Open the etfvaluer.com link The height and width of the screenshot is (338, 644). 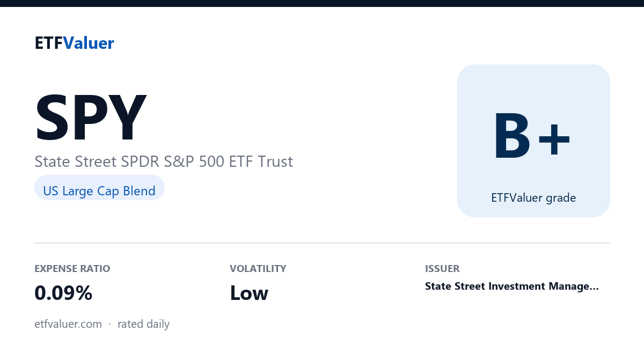[x=68, y=324]
